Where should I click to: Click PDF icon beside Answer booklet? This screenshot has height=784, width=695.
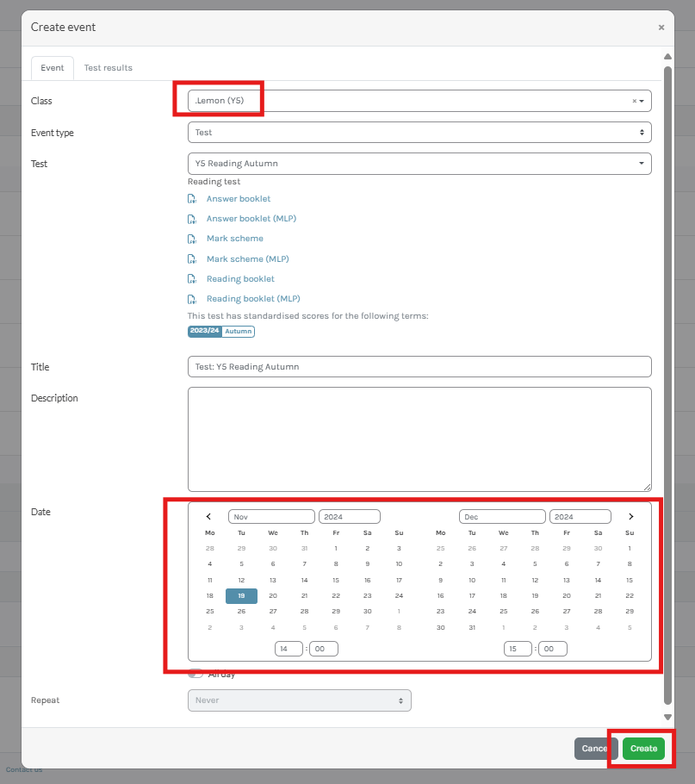coord(192,199)
